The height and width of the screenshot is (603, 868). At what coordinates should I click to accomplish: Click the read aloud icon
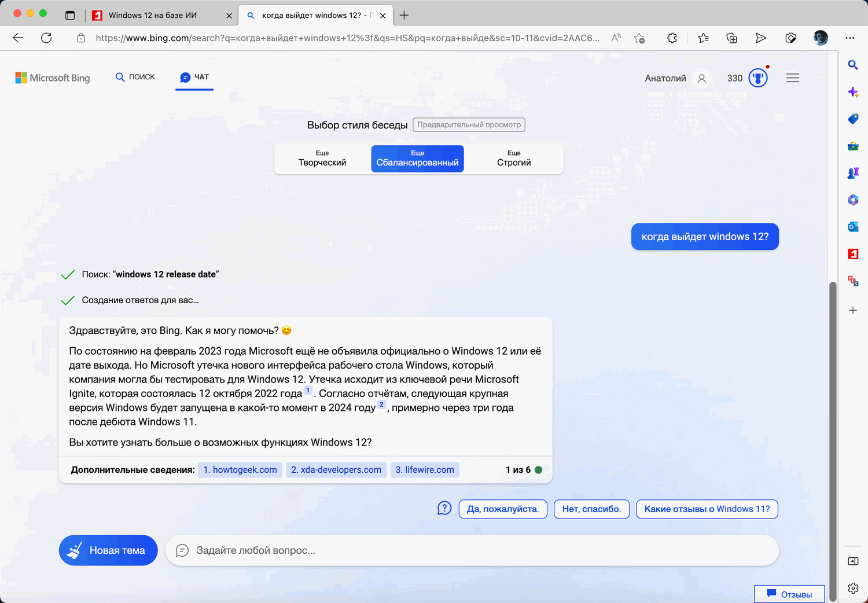click(x=616, y=38)
